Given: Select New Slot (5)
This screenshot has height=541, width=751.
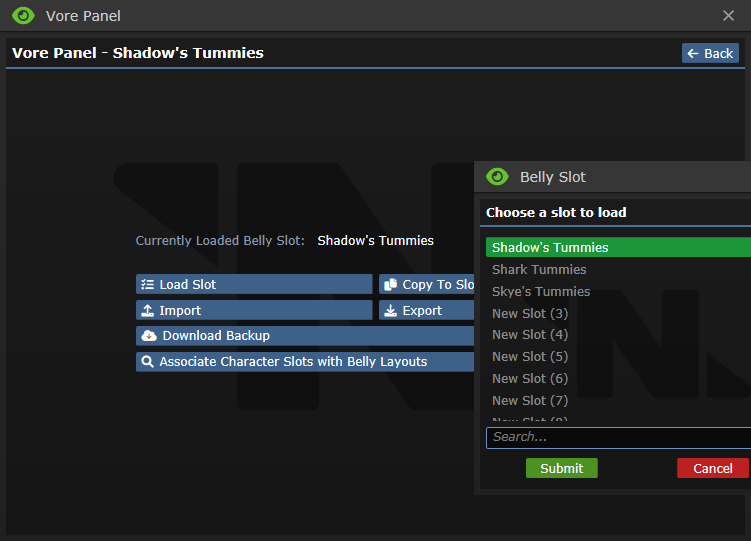Looking at the screenshot, I should point(618,357).
